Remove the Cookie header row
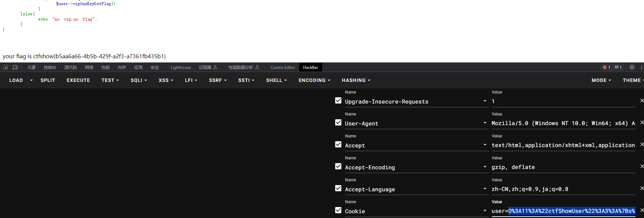 [x=642, y=210]
